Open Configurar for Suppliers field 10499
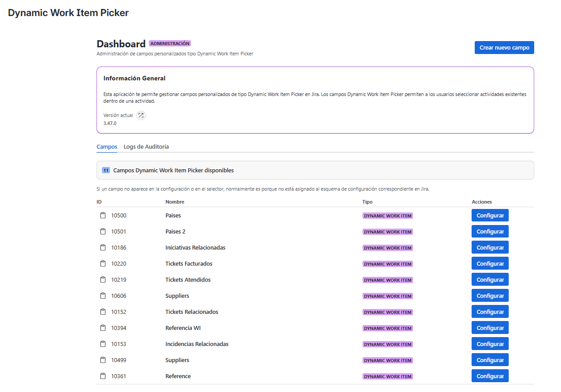The image size is (561, 392). [490, 360]
